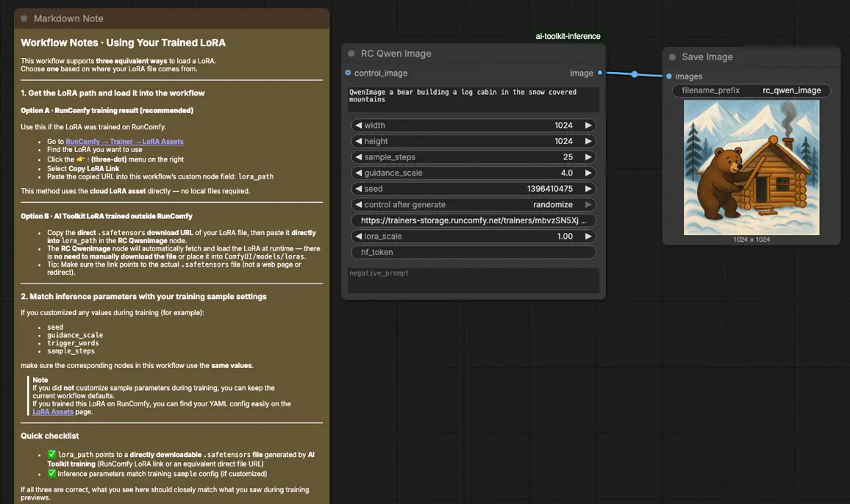Open the bear cabin output image preview
The height and width of the screenshot is (504, 850).
pyautogui.click(x=751, y=168)
